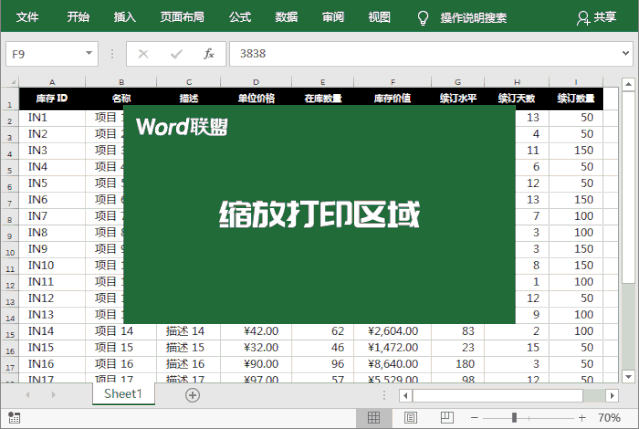The height and width of the screenshot is (429, 639).
Task: Click the 共享 share button
Action: click(x=597, y=18)
